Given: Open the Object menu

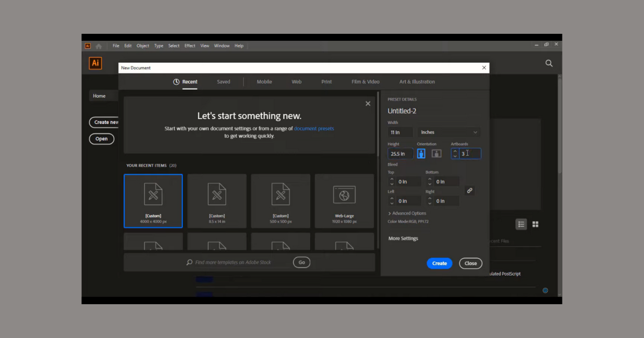Looking at the screenshot, I should pos(143,46).
